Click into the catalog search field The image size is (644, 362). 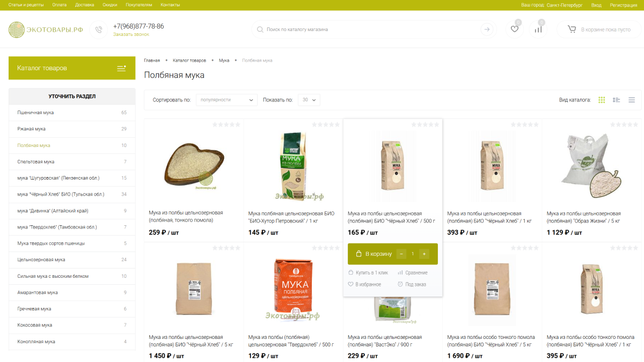[370, 29]
